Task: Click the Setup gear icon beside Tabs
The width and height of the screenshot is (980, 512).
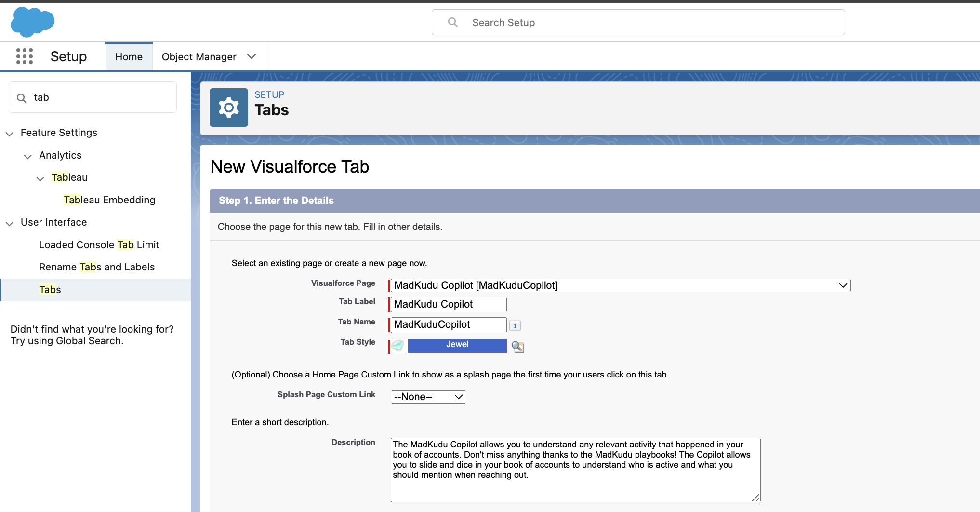Action: pos(229,108)
